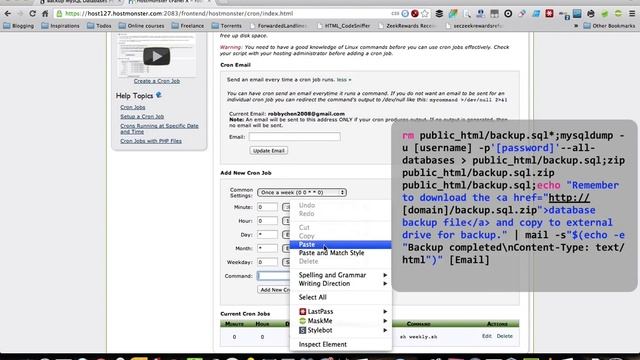Expand the LastPass context submenu
This screenshot has width=640, height=360.
341,311
